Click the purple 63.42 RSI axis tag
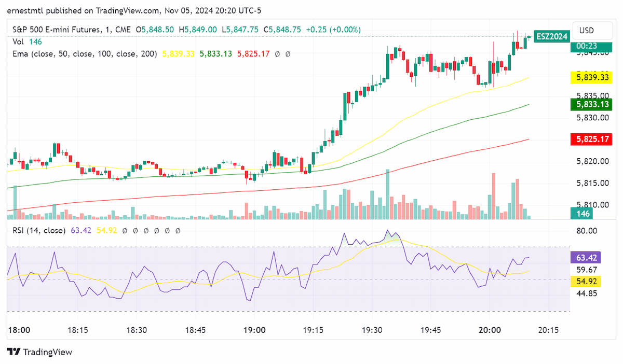 [587, 257]
